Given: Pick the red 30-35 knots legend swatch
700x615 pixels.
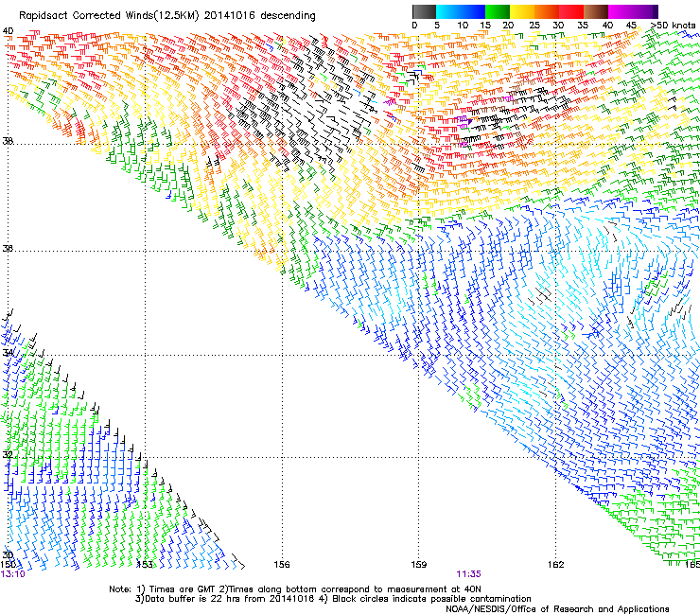Looking at the screenshot, I should [571, 11].
